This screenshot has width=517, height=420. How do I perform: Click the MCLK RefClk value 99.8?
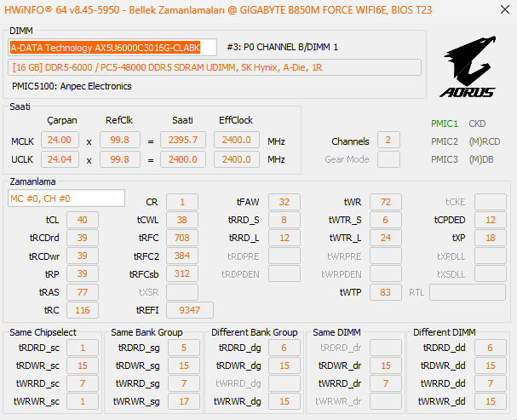click(120, 140)
